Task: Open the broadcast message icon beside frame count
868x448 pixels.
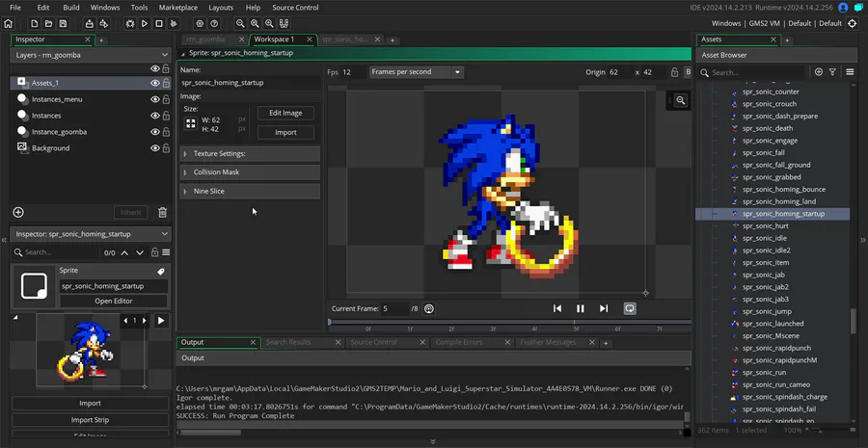Action: [x=428, y=308]
